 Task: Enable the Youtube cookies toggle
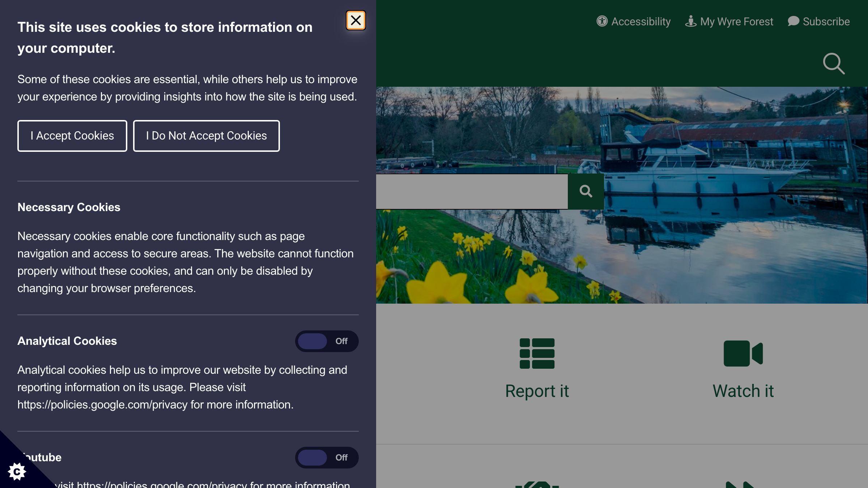[327, 457]
